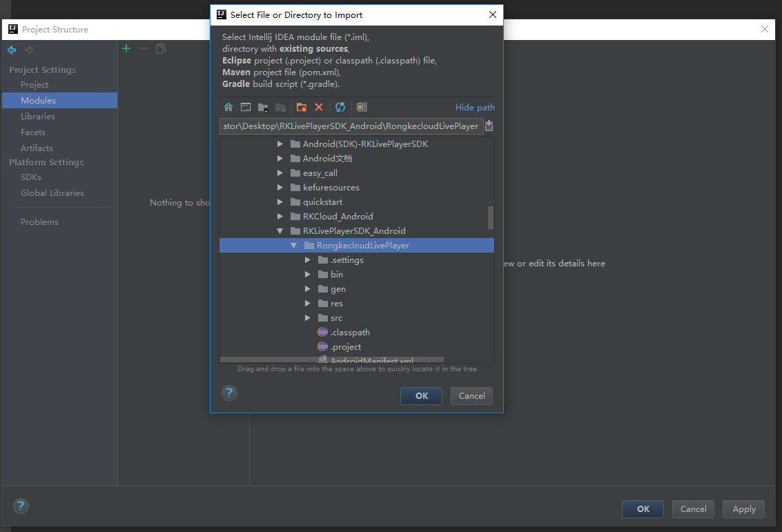Click the remove module minus icon
Image resolution: width=782 pixels, height=532 pixels.
144,48
